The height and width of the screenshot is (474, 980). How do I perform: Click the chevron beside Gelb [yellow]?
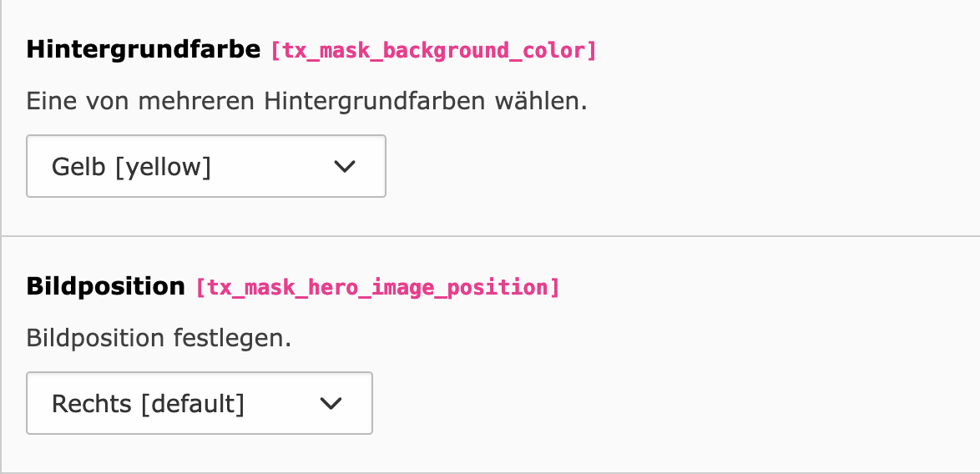pos(345,167)
